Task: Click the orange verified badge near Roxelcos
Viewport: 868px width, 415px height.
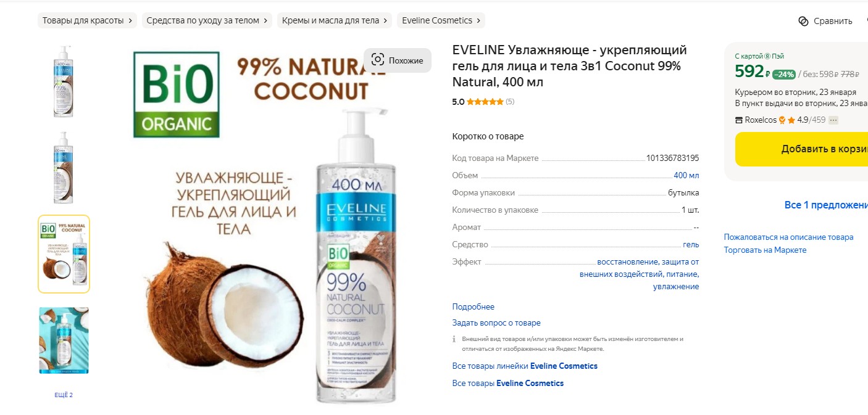Action: (782, 120)
